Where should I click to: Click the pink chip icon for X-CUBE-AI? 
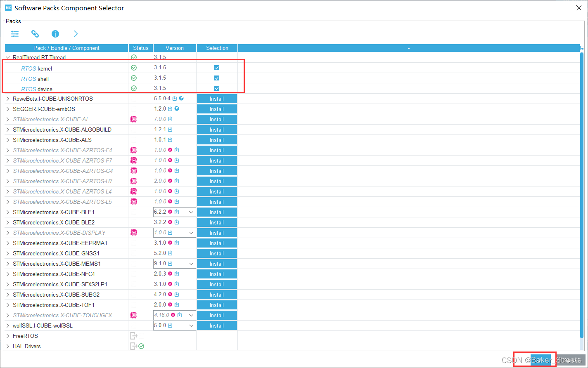click(134, 119)
